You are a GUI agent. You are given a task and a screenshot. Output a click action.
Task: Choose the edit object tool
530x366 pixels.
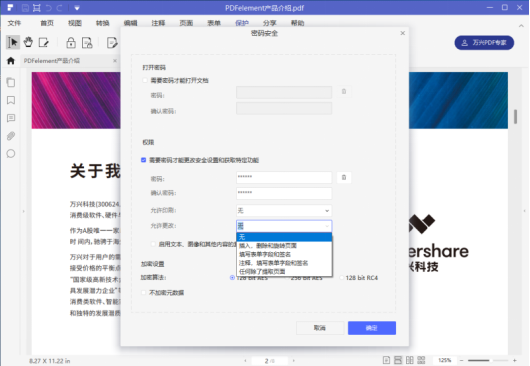tap(44, 43)
